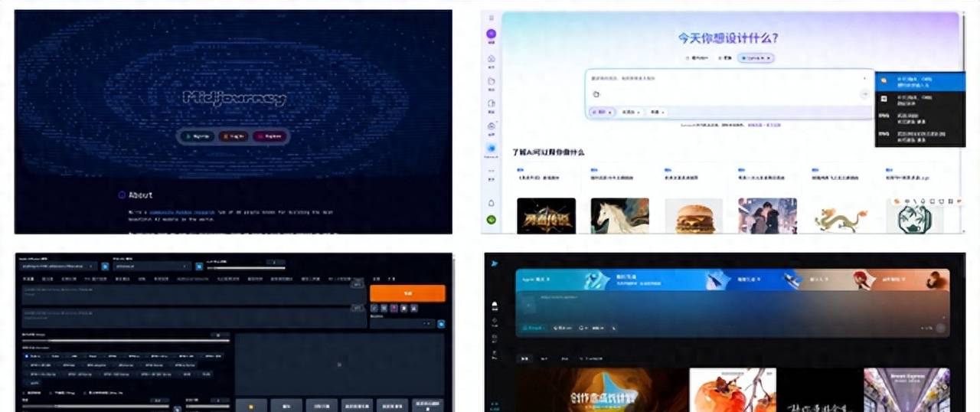Open the VAE model dropdown
This screenshot has height=412, width=980.
coord(152,266)
